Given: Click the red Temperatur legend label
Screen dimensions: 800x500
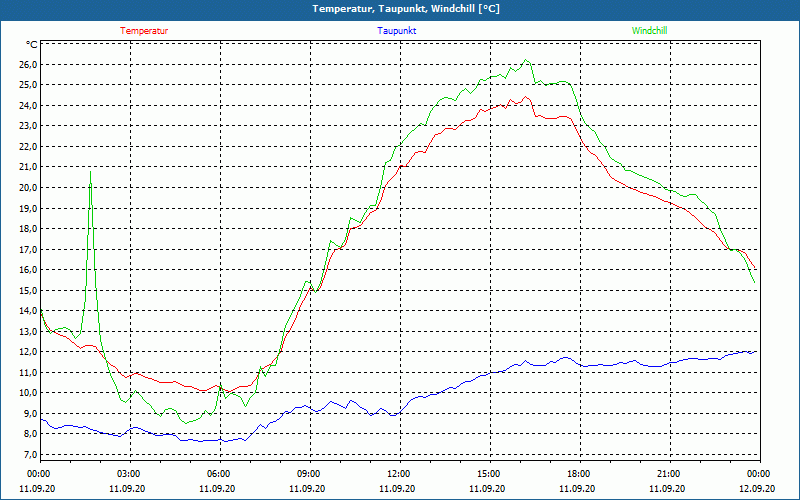Looking at the screenshot, I should 144,31.
